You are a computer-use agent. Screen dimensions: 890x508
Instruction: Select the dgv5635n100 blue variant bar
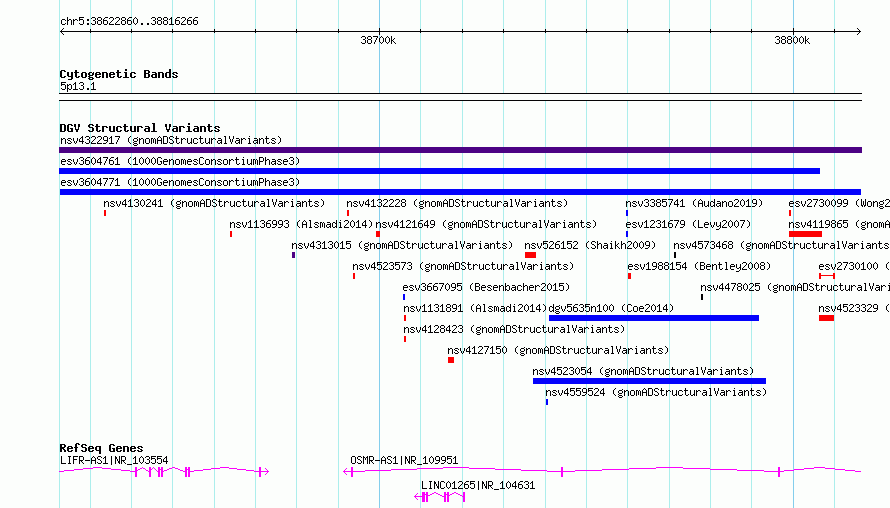click(x=654, y=318)
